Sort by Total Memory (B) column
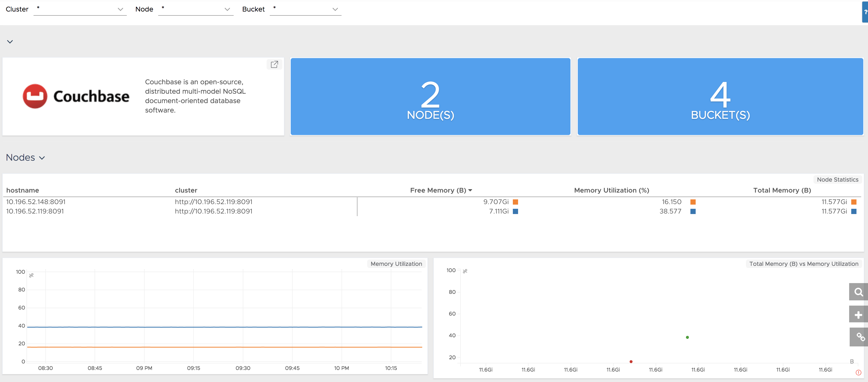This screenshot has height=382, width=868. click(x=782, y=190)
